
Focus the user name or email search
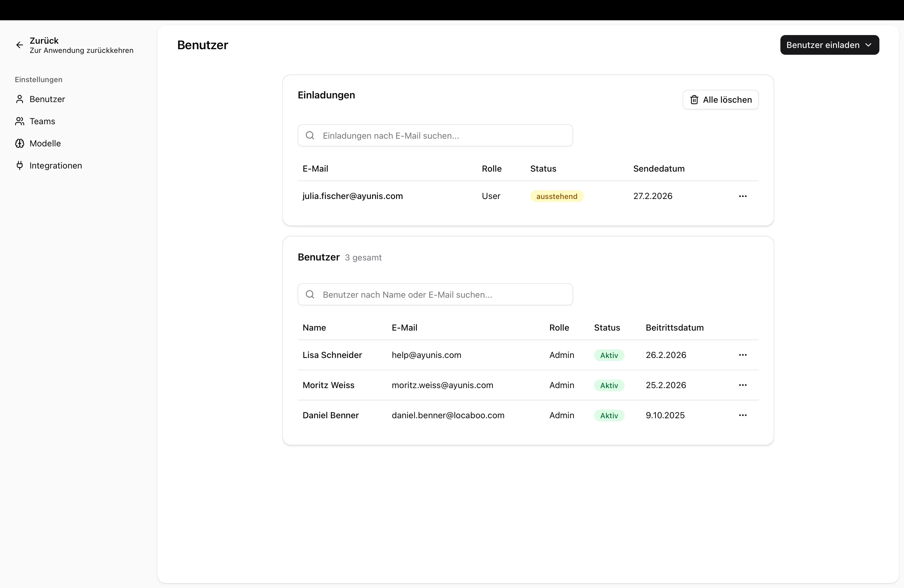441,295
